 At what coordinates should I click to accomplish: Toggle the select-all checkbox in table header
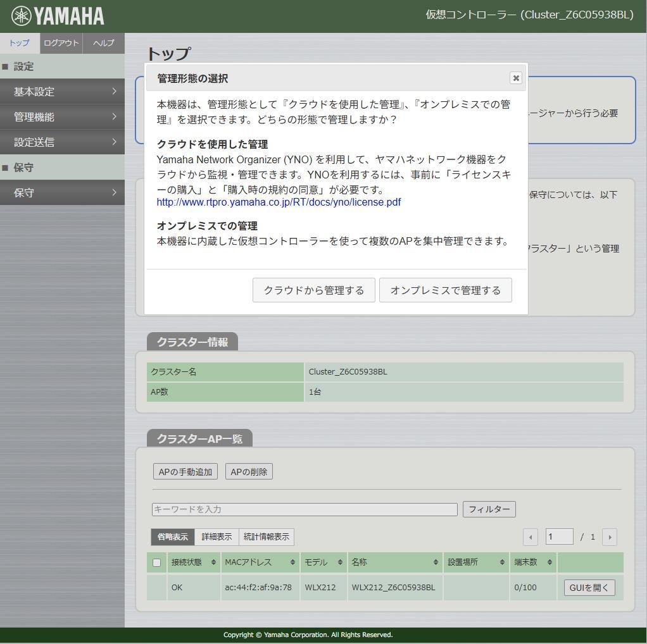156,562
